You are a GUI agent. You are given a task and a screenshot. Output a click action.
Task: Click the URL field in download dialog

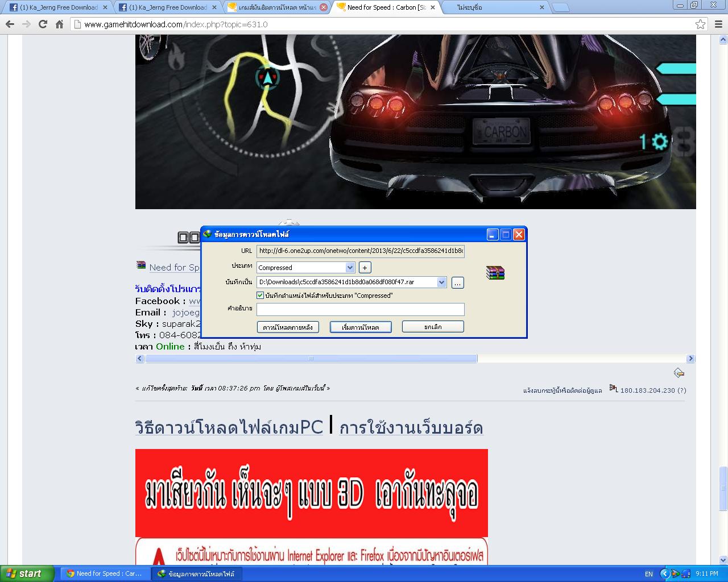pyautogui.click(x=361, y=251)
